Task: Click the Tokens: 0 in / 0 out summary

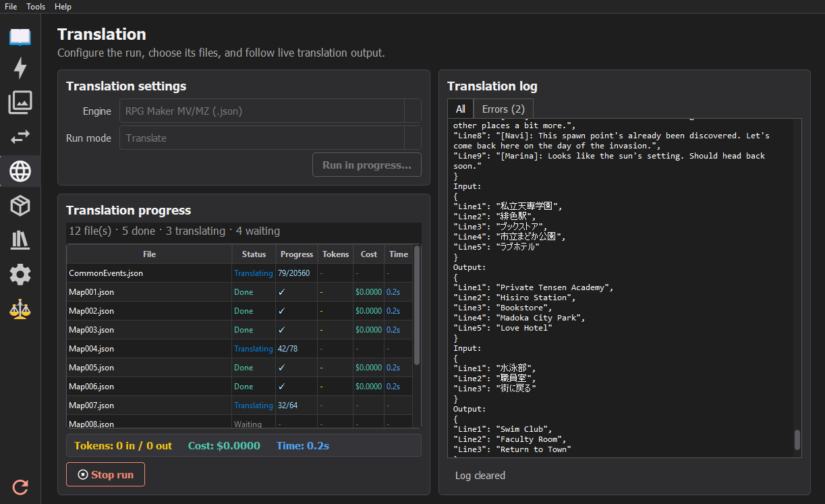Action: (x=123, y=445)
